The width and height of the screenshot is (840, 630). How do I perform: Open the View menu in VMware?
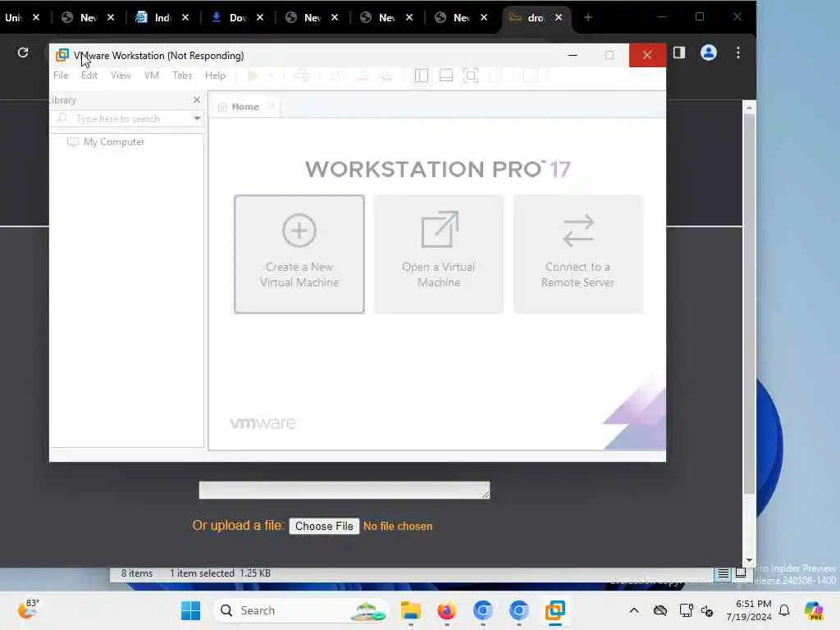(121, 75)
